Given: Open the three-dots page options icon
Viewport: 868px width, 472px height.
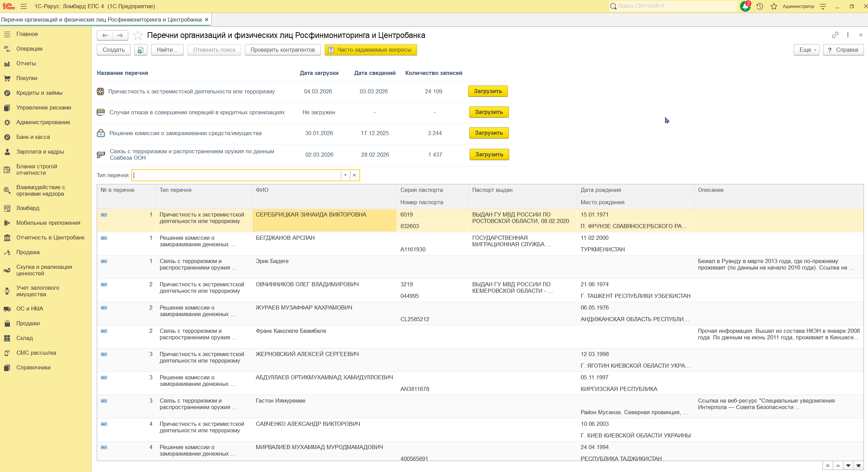Looking at the screenshot, I should pos(848,35).
